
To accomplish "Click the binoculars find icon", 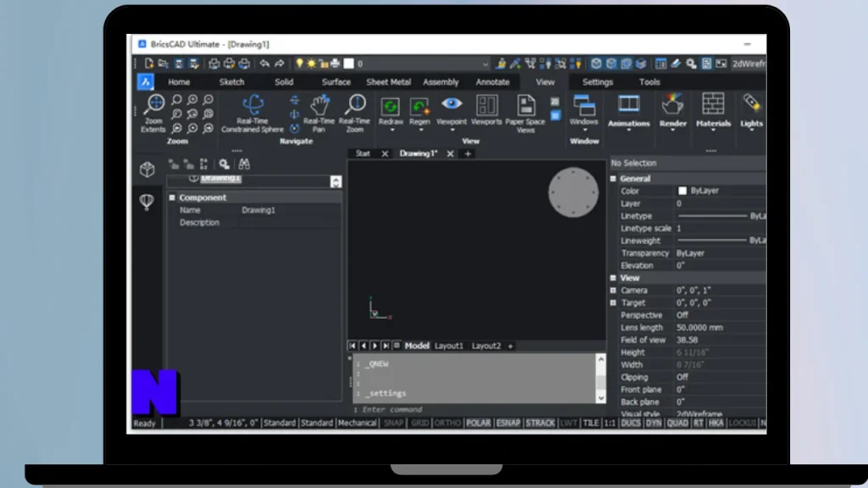I will (x=244, y=164).
